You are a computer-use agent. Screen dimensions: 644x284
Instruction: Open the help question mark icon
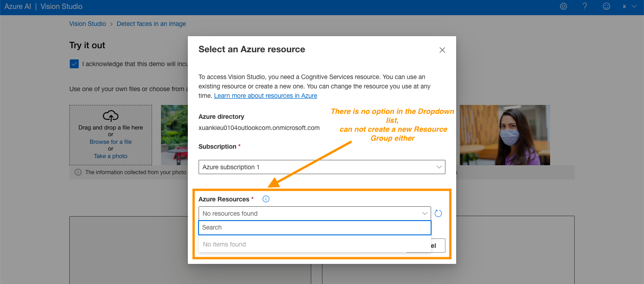click(585, 6)
